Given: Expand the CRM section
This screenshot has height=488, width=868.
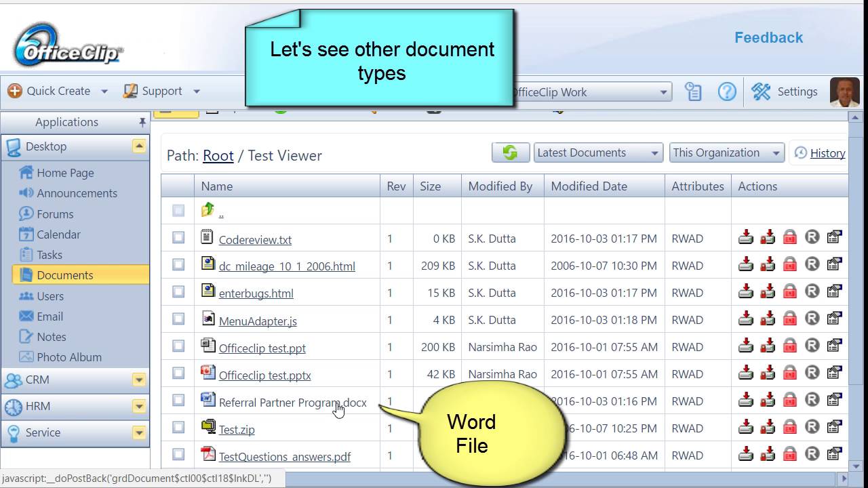Looking at the screenshot, I should pos(139,380).
